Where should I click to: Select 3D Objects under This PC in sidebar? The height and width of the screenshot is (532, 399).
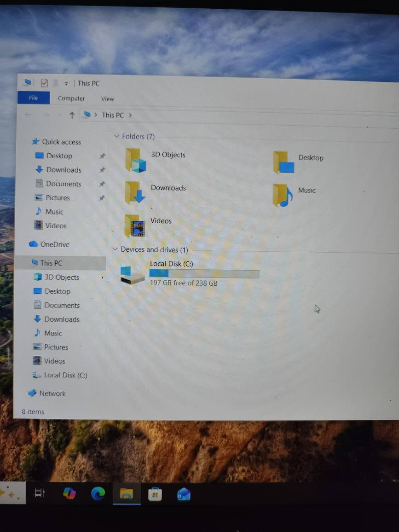[x=62, y=277]
